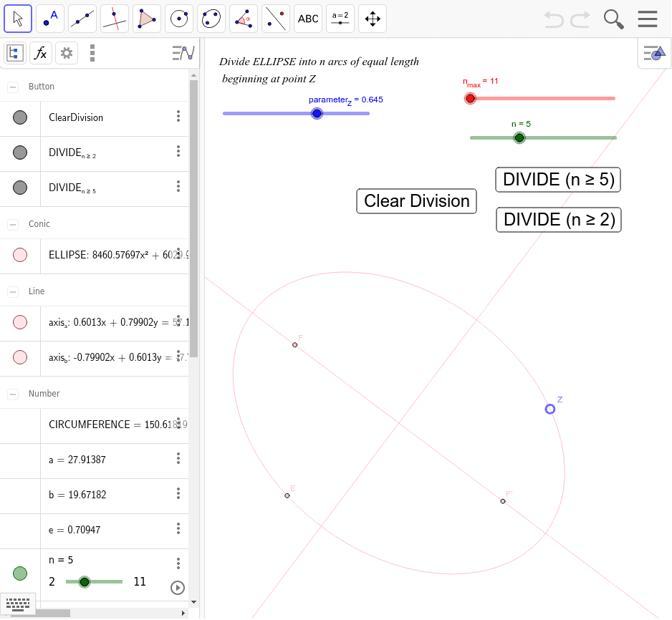Select the Slider a=2 tool

340,19
